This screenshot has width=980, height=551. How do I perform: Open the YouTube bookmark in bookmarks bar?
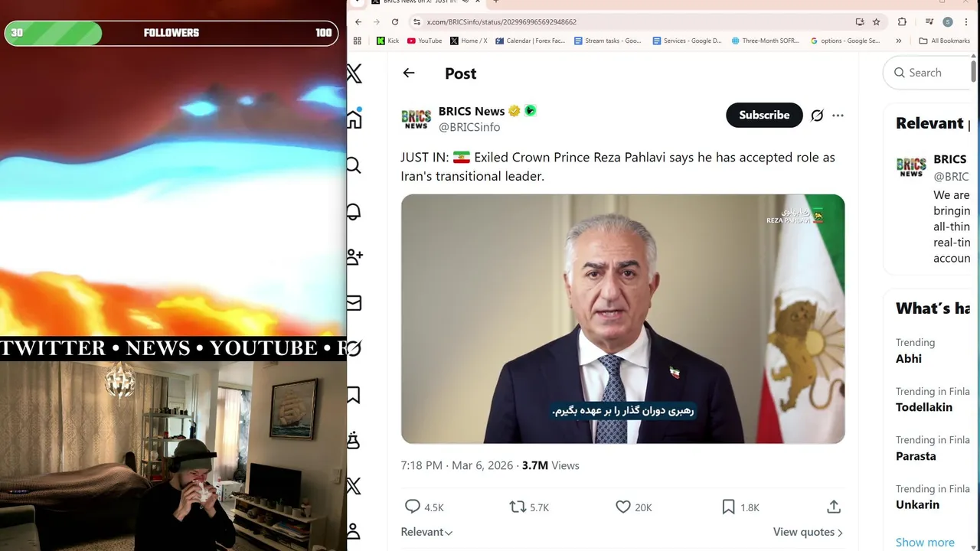tap(425, 41)
